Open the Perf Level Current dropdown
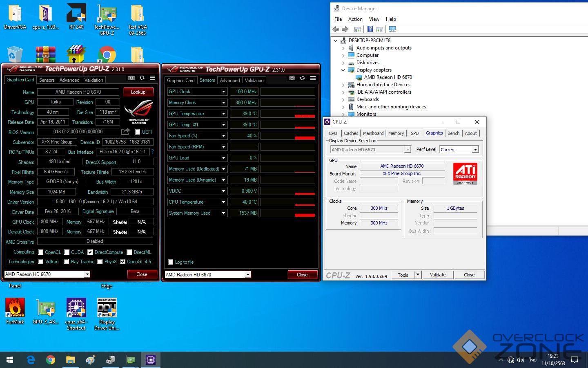 (475, 150)
